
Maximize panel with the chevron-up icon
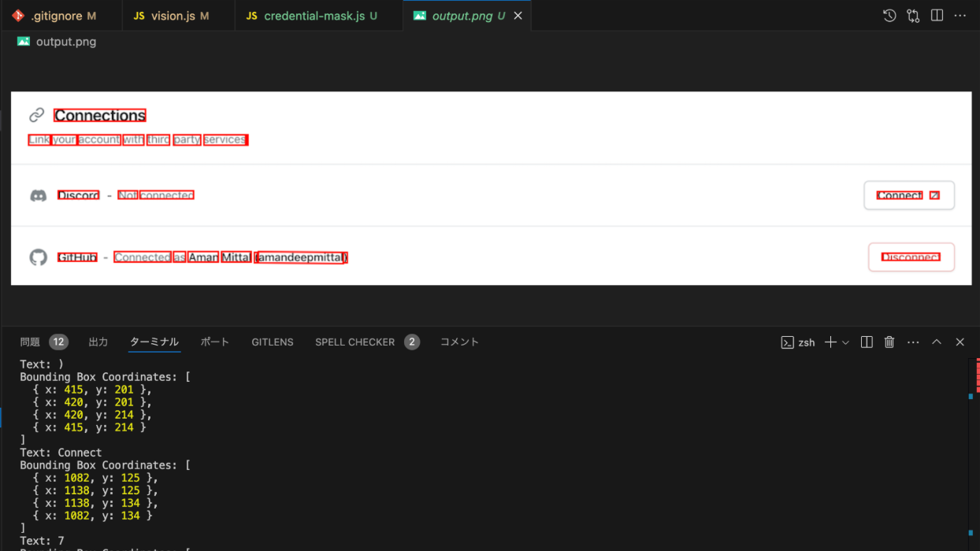pos(937,342)
